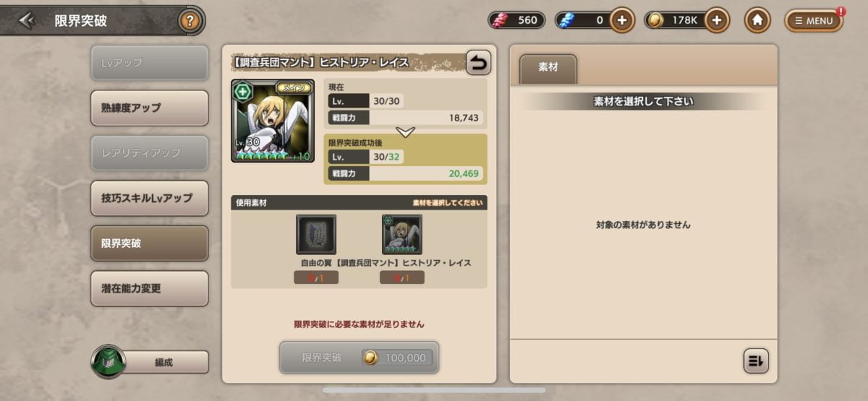
Task: Click the return arrow on character panel
Action: point(477,63)
